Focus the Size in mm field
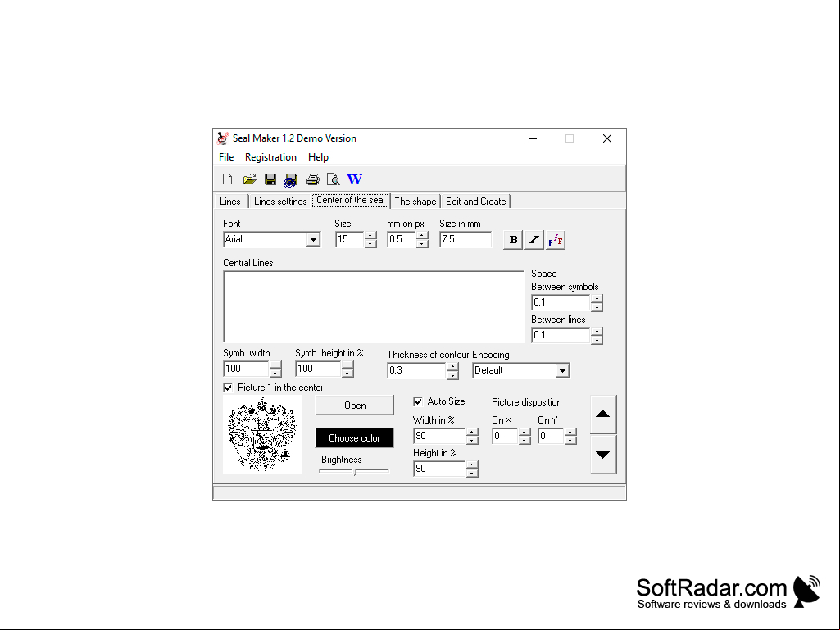This screenshot has height=630, width=840. [x=465, y=239]
